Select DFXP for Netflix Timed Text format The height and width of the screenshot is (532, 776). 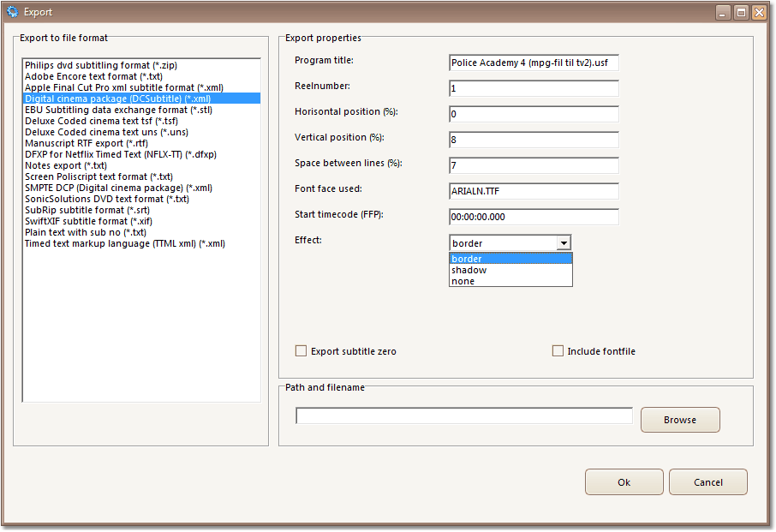click(141, 154)
